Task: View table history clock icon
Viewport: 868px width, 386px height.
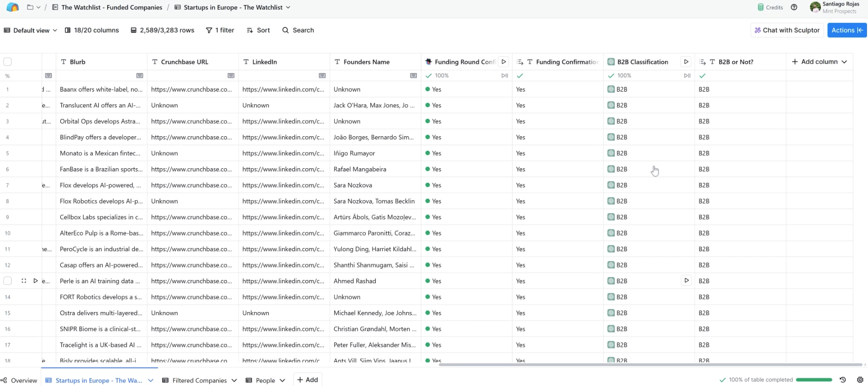Action: coord(843,380)
